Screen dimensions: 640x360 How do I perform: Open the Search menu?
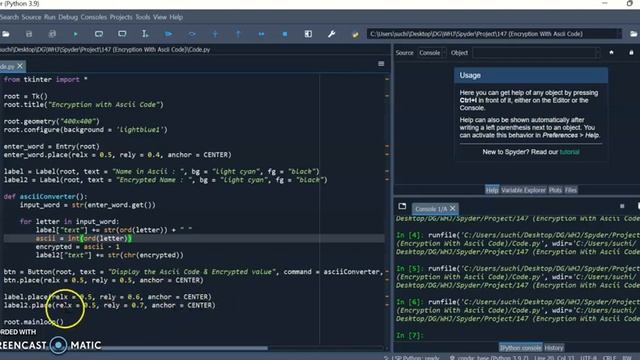[9, 17]
